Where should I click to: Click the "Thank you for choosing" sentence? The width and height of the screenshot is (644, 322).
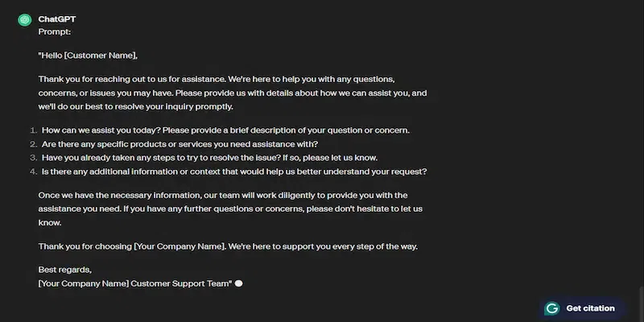(x=228, y=246)
